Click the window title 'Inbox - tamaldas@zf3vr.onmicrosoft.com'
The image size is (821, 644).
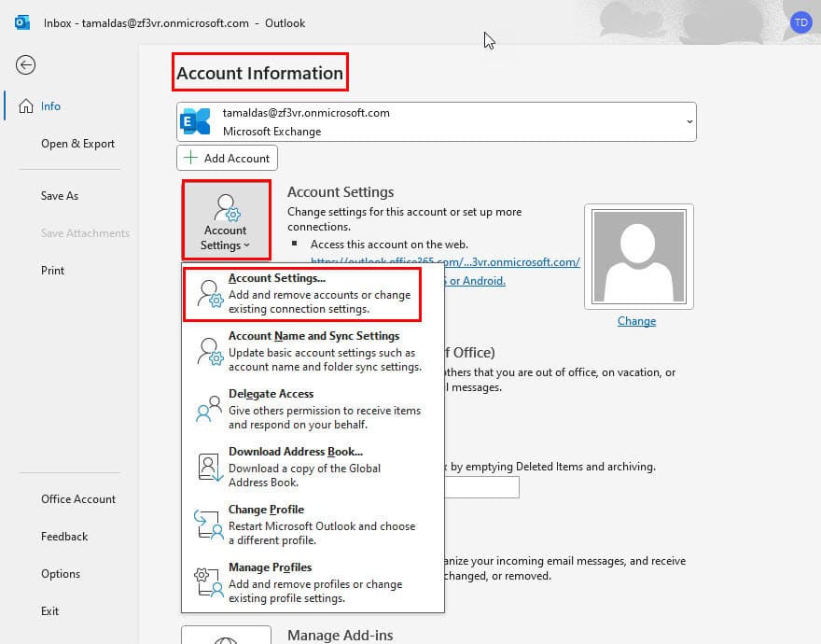click(146, 23)
